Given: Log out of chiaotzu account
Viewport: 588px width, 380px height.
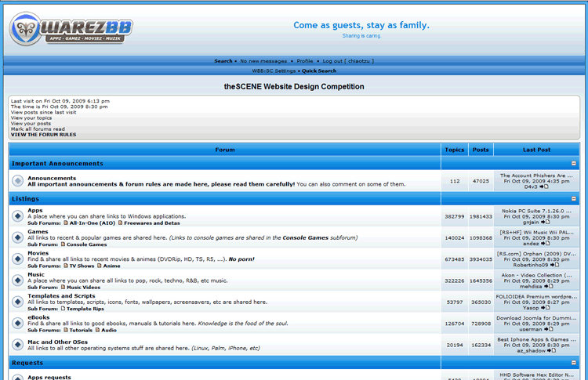Looking at the screenshot, I should point(348,60).
